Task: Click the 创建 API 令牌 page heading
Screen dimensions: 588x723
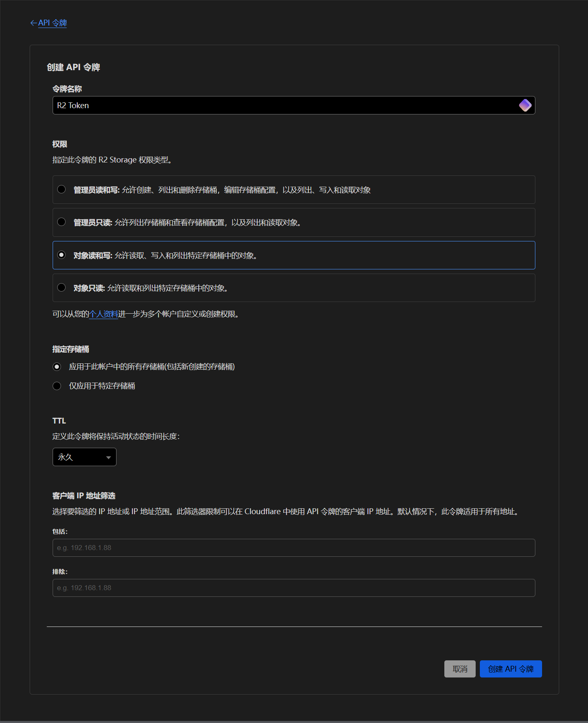Action: coord(73,67)
